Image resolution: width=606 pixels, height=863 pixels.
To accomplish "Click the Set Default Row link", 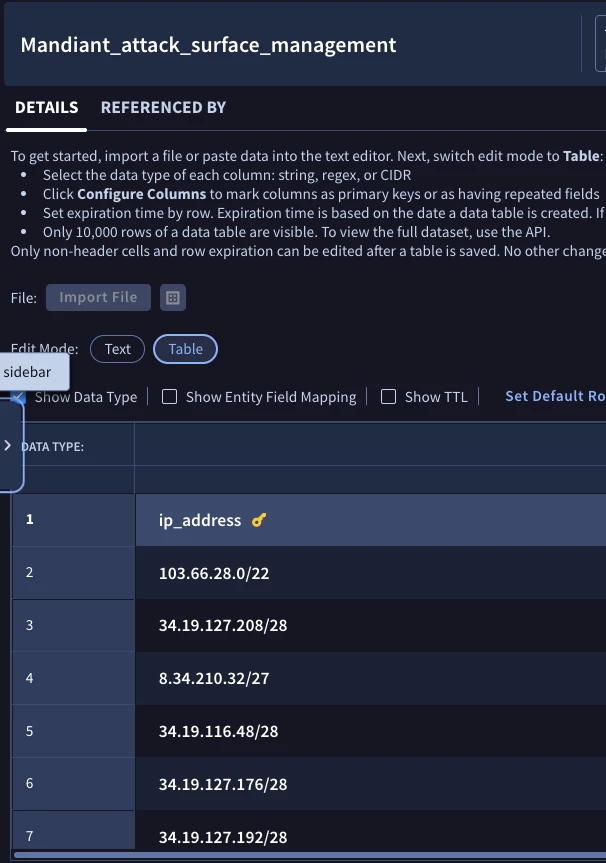I will coord(555,396).
